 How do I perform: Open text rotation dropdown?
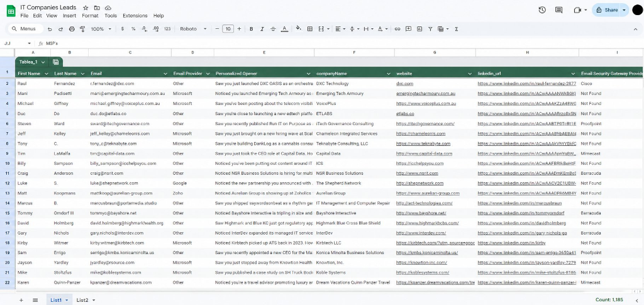(x=382, y=29)
